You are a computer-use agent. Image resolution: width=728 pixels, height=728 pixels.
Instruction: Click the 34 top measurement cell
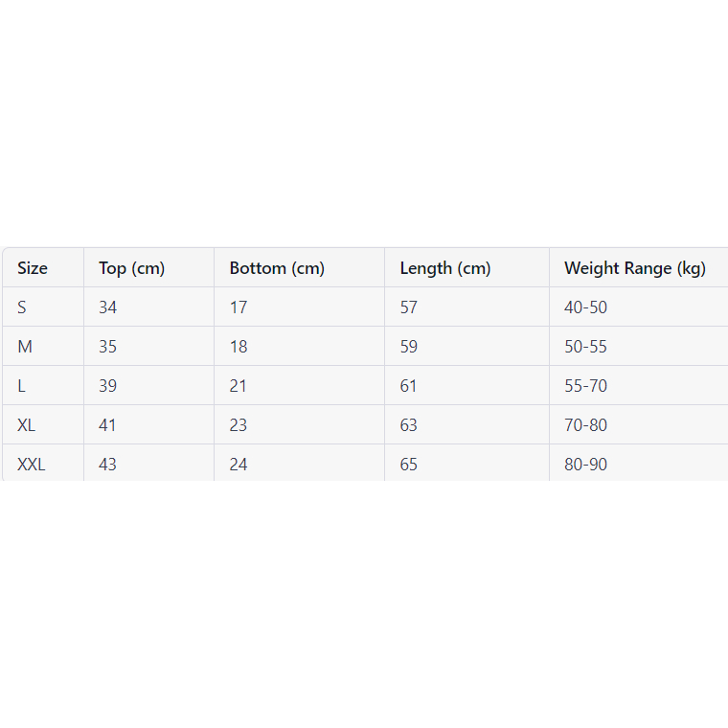coord(107,307)
